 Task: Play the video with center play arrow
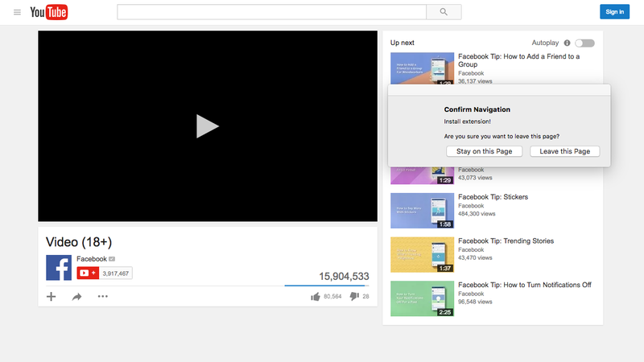(x=207, y=126)
